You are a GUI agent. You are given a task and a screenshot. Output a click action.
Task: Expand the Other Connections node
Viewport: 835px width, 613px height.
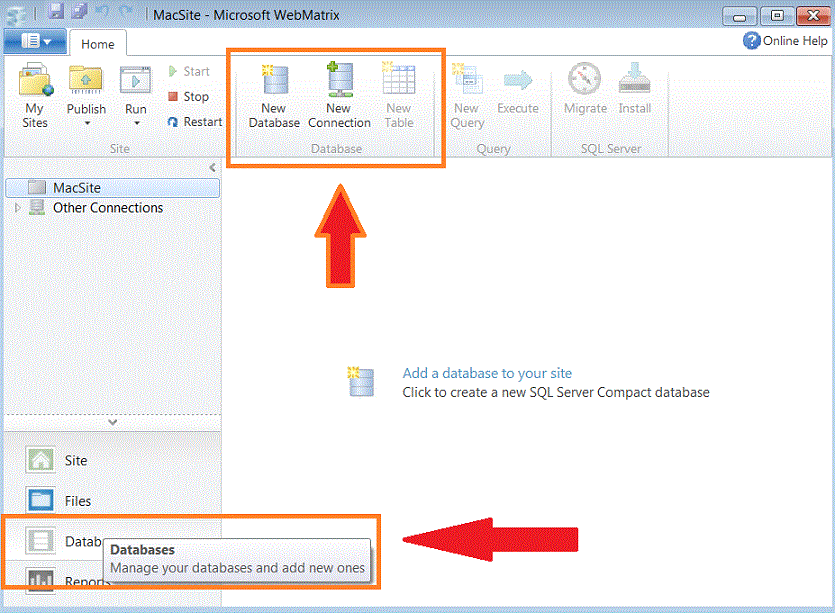18,208
